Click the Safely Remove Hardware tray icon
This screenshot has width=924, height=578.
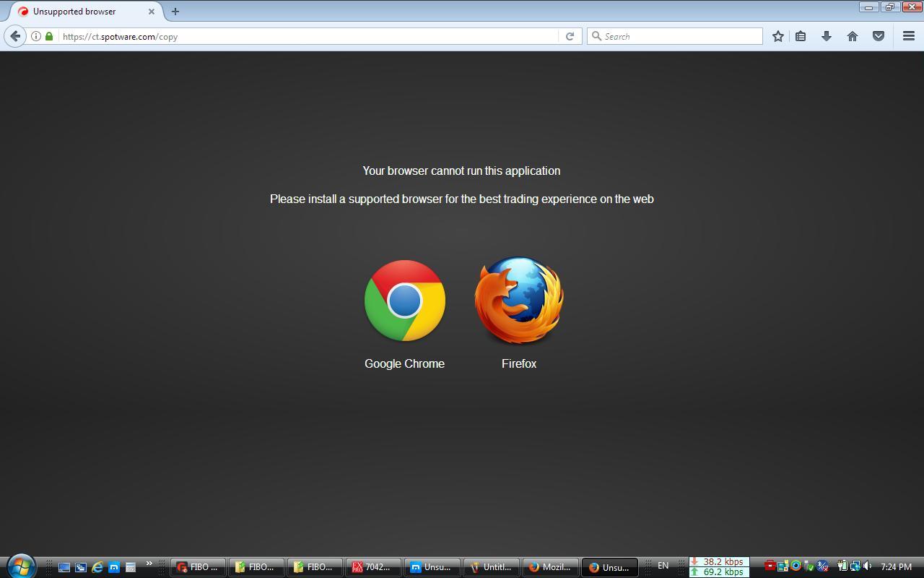(808, 566)
